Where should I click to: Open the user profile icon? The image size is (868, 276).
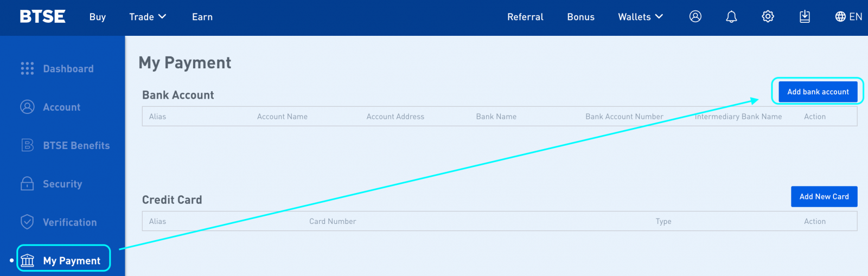point(695,17)
